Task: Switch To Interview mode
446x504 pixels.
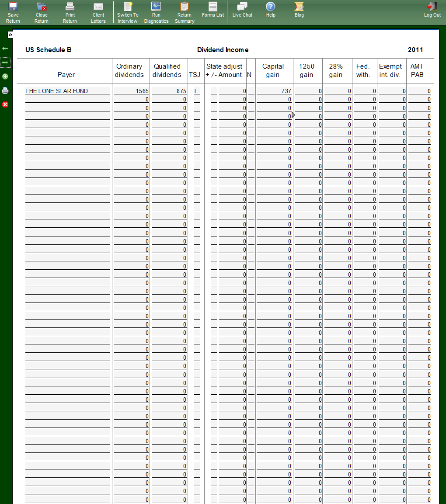Action: (x=128, y=12)
